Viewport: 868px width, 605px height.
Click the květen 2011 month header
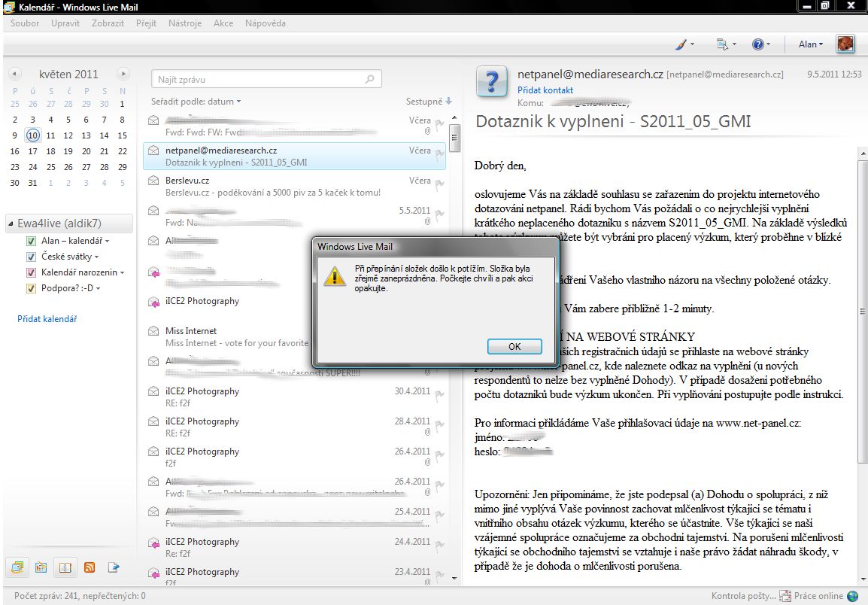[x=68, y=74]
